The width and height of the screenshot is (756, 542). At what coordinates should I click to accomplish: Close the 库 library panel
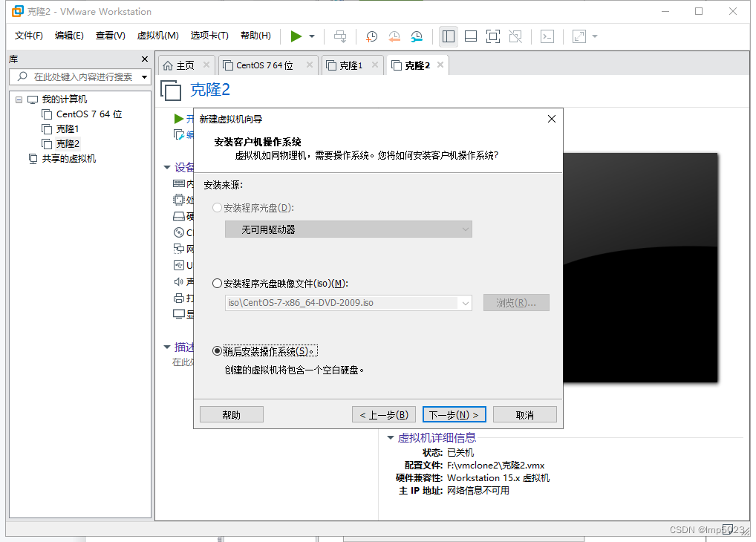[145, 59]
